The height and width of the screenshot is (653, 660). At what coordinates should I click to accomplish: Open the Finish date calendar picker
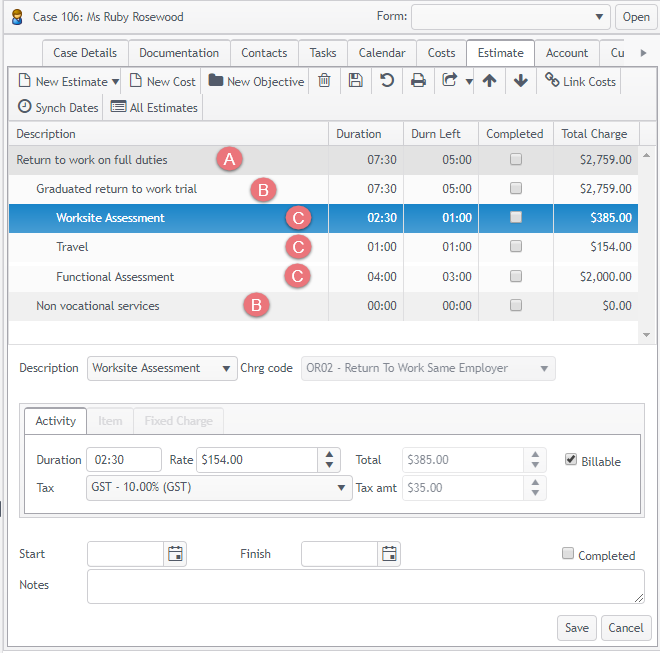coord(389,554)
